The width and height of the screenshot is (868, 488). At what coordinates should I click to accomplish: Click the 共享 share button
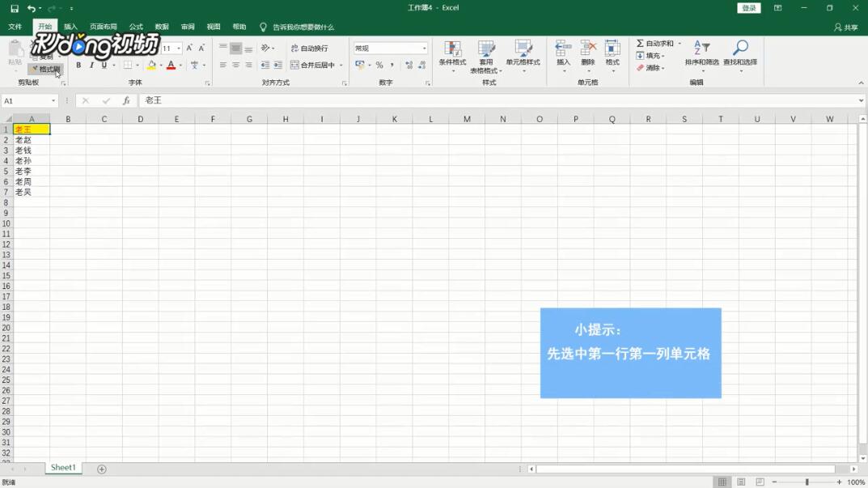click(x=846, y=28)
